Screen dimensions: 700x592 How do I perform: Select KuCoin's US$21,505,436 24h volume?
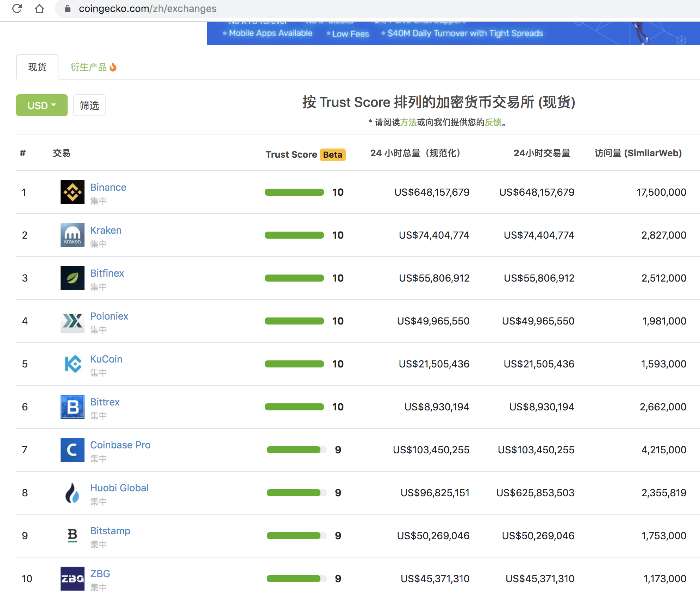pyautogui.click(x=539, y=364)
